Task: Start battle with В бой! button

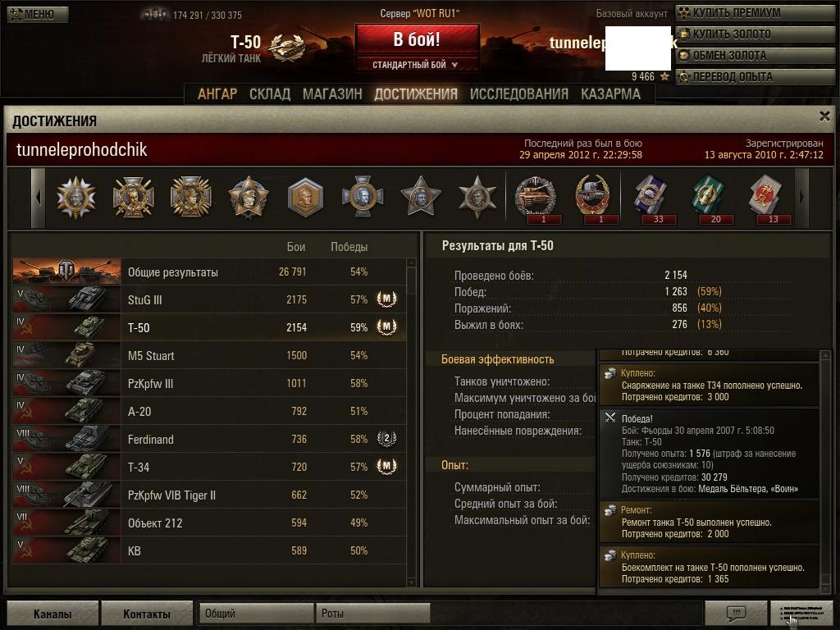Action: pyautogui.click(x=417, y=39)
